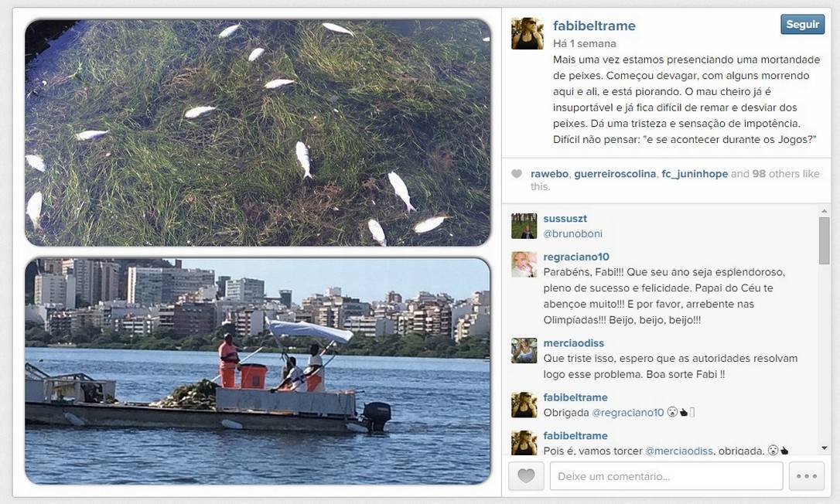This screenshot has width=840, height=504.
Task: Click the comments scrollbar thumb
Action: pos(824,240)
